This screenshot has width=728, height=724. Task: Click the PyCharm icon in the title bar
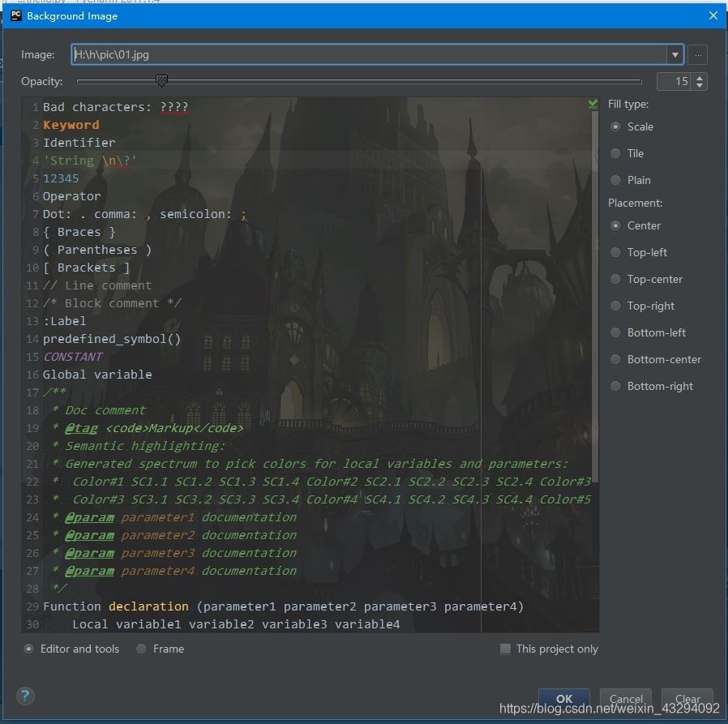15,15
